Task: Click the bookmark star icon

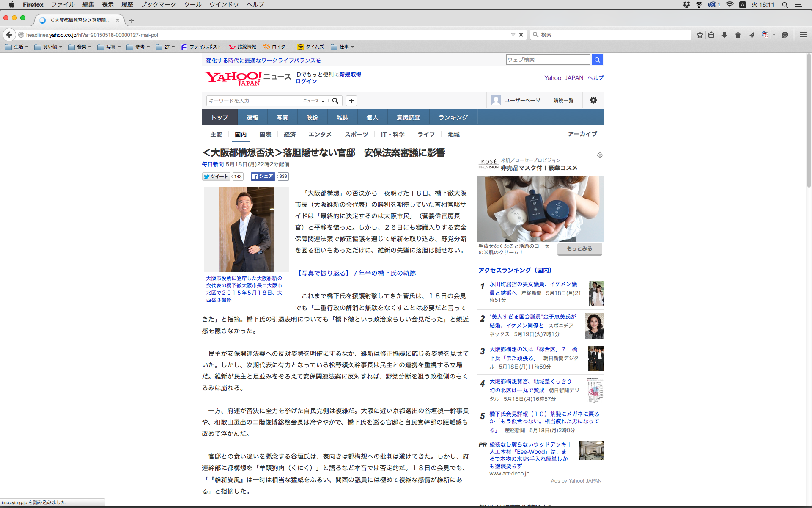Action: click(700, 35)
